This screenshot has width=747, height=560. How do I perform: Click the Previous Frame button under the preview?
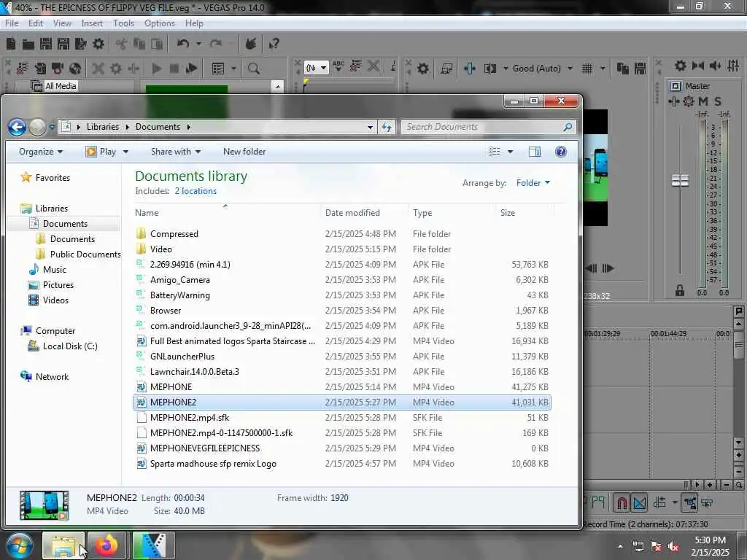pyautogui.click(x=591, y=268)
